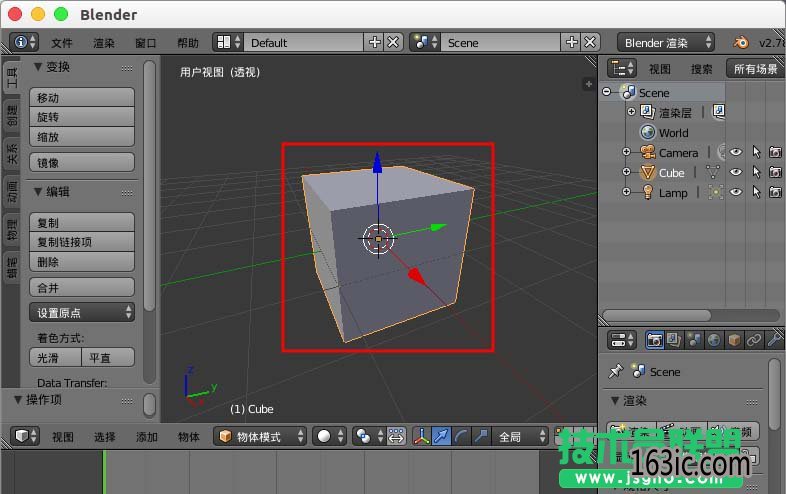The image size is (786, 494).
Task: Switch to World properties globe tab icon
Action: pos(714,340)
